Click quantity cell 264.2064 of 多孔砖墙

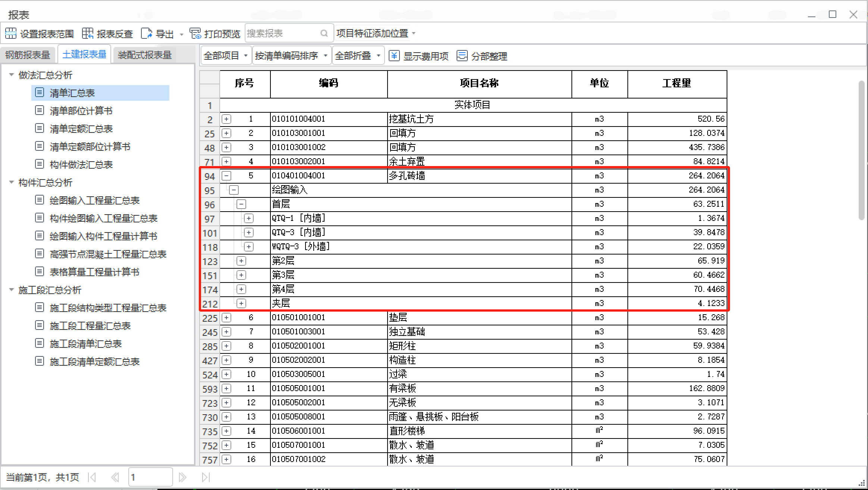(x=677, y=176)
